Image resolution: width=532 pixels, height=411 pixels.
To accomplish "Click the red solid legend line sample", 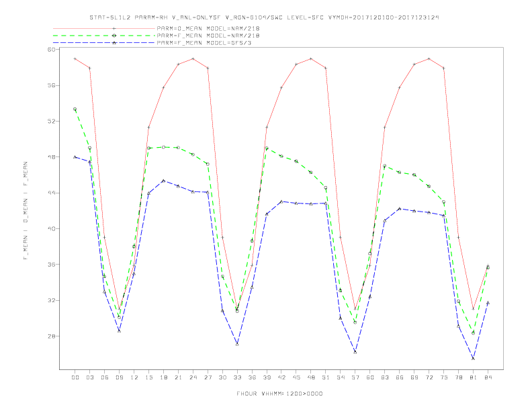I will [x=104, y=28].
